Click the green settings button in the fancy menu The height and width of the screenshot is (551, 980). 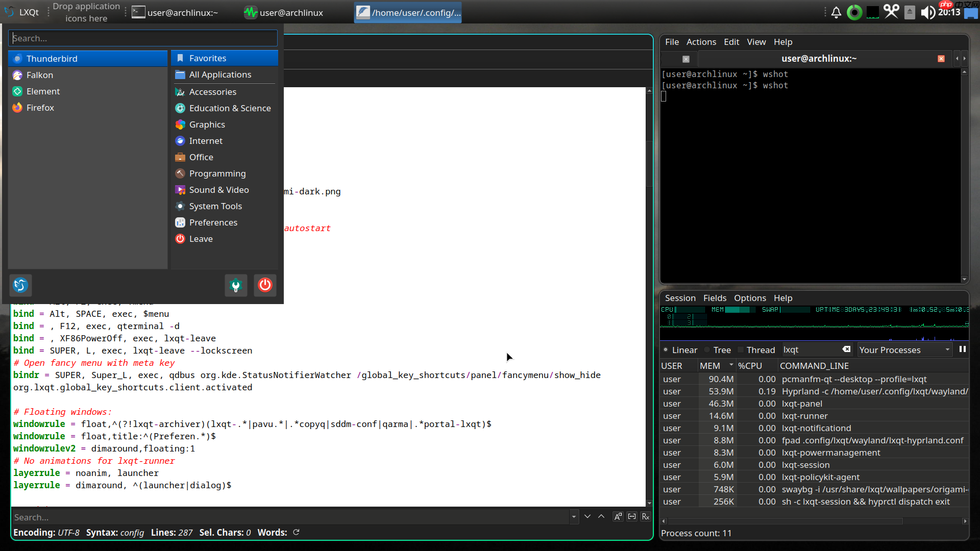click(236, 285)
